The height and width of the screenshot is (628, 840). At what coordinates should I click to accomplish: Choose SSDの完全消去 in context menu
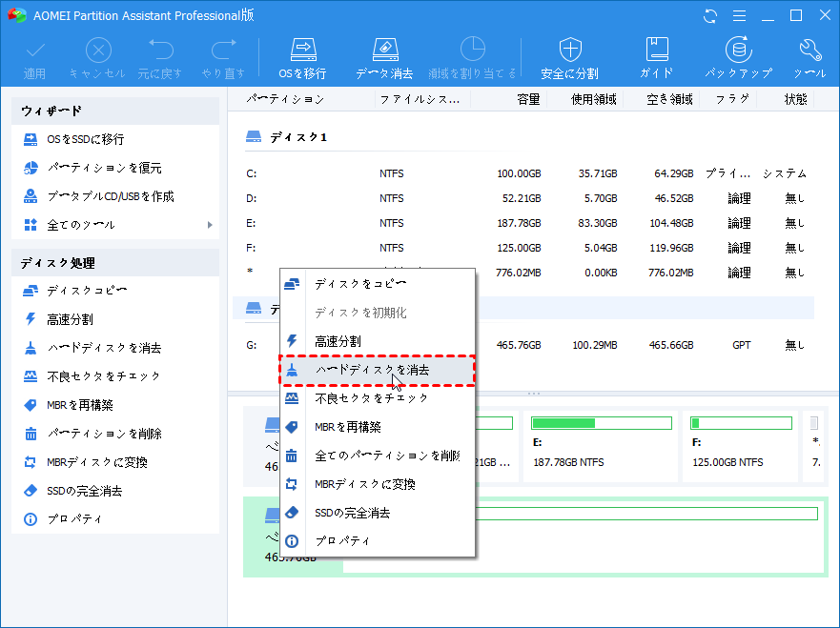378,513
